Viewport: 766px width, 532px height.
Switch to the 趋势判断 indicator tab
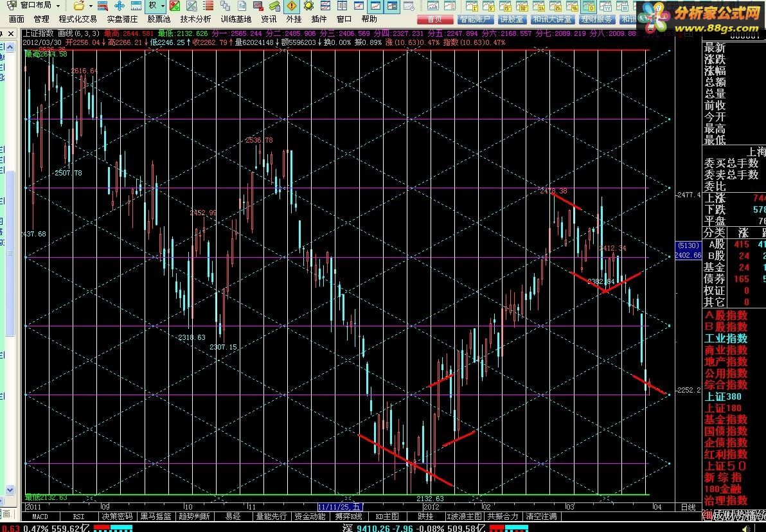(195, 517)
